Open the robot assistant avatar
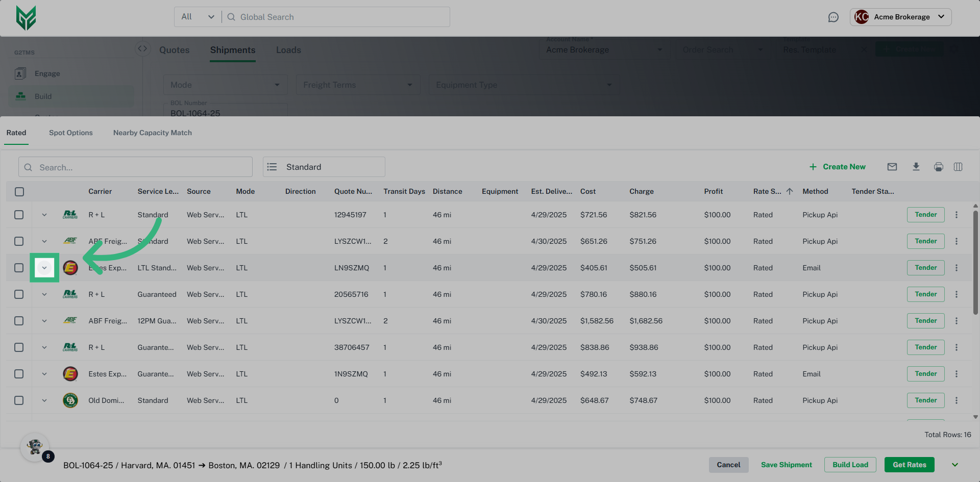 point(35,447)
